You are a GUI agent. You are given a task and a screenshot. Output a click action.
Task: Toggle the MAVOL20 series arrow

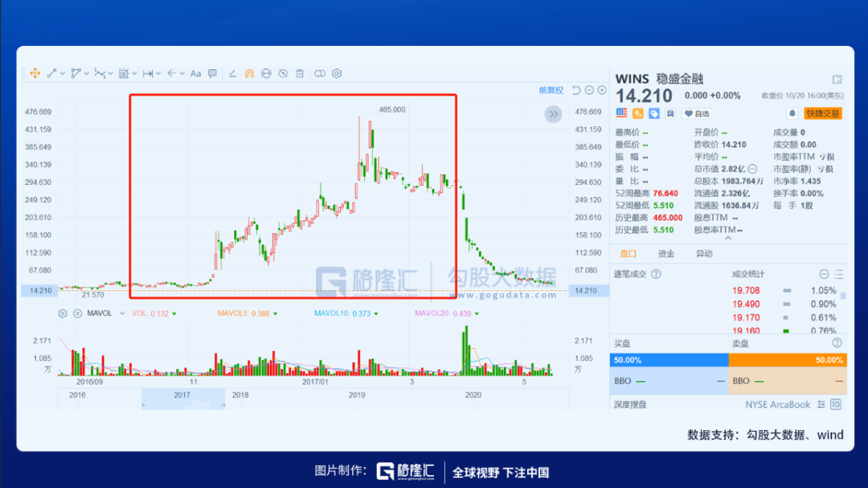[x=477, y=314]
